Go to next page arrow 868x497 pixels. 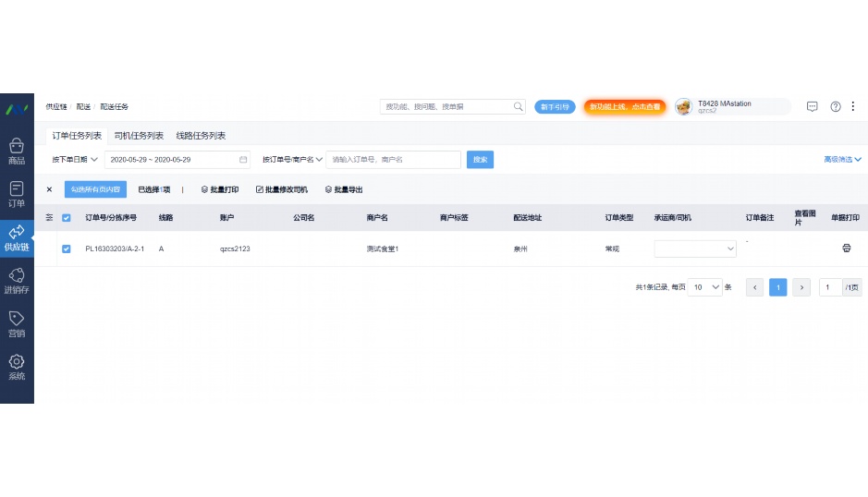pyautogui.click(x=801, y=287)
